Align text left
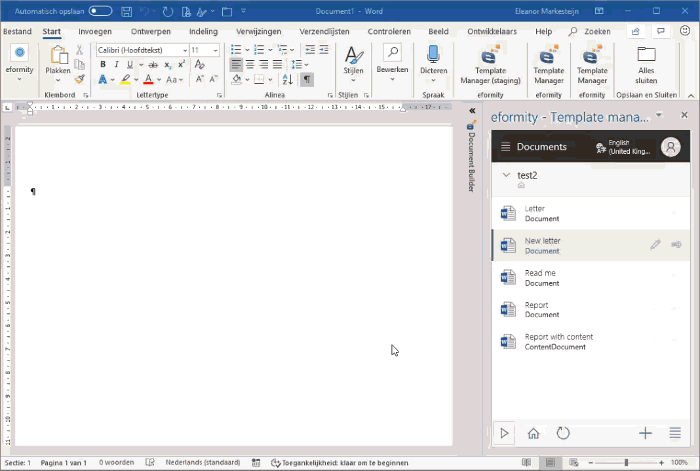 coord(236,65)
